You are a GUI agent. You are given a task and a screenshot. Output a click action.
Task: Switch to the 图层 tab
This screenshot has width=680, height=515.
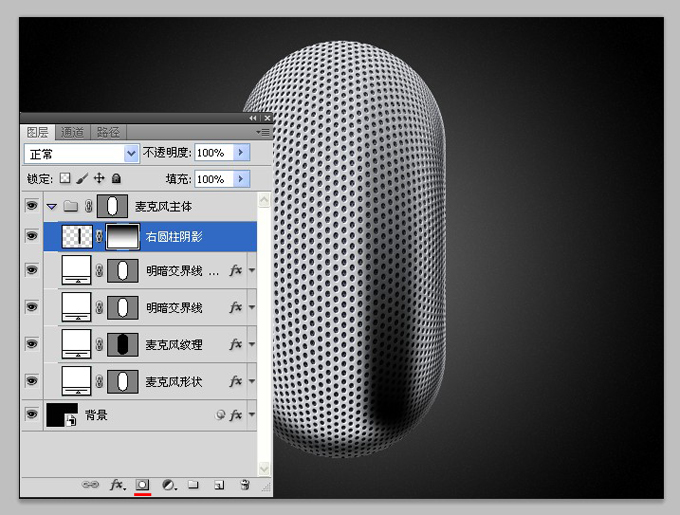37,132
